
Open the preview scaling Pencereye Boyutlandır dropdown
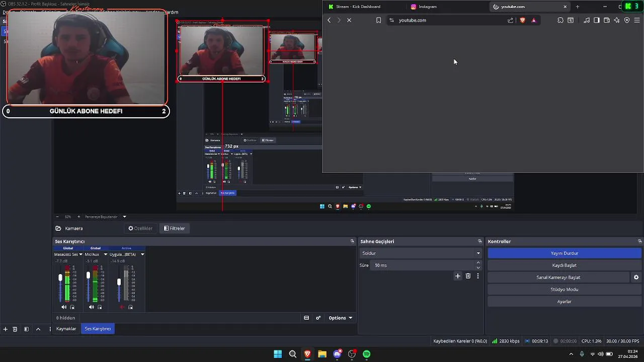click(x=106, y=217)
